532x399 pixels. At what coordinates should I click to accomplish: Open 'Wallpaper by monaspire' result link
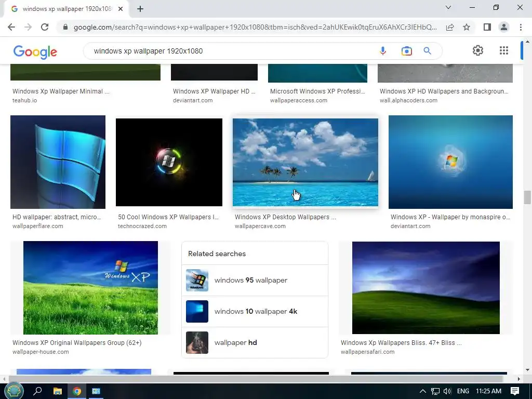tap(450, 217)
